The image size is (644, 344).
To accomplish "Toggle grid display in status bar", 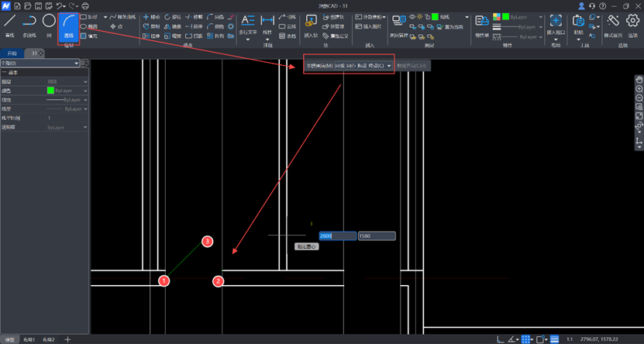I will tap(525, 339).
